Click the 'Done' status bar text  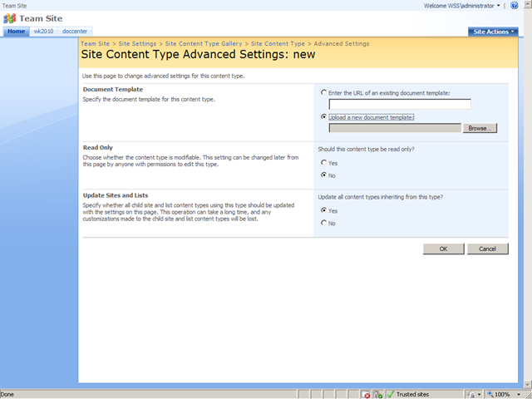(7, 394)
